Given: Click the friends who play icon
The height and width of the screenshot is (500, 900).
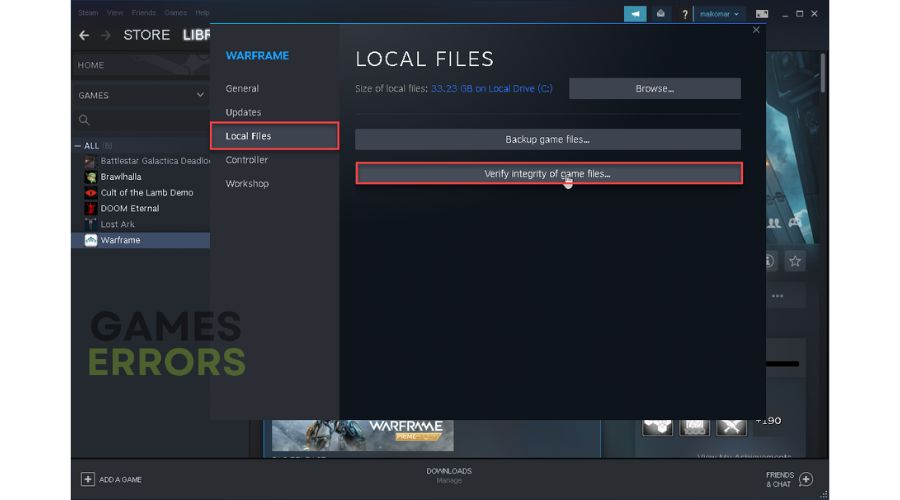Looking at the screenshot, I should coord(773,223).
